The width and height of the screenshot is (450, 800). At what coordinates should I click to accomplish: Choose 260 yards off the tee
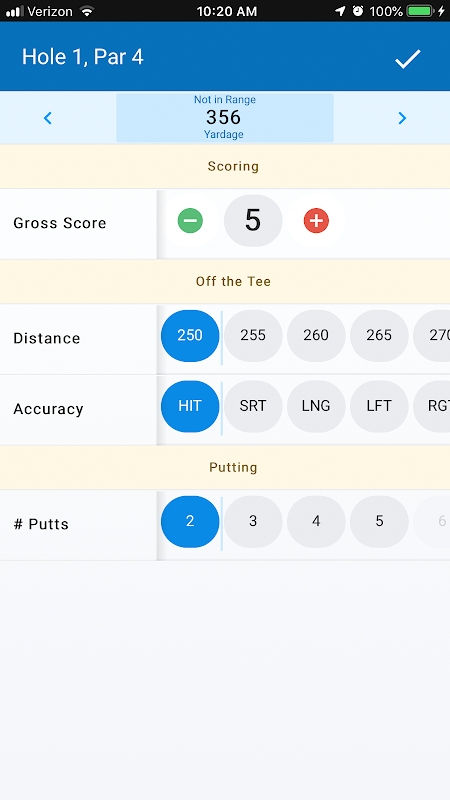coord(316,336)
